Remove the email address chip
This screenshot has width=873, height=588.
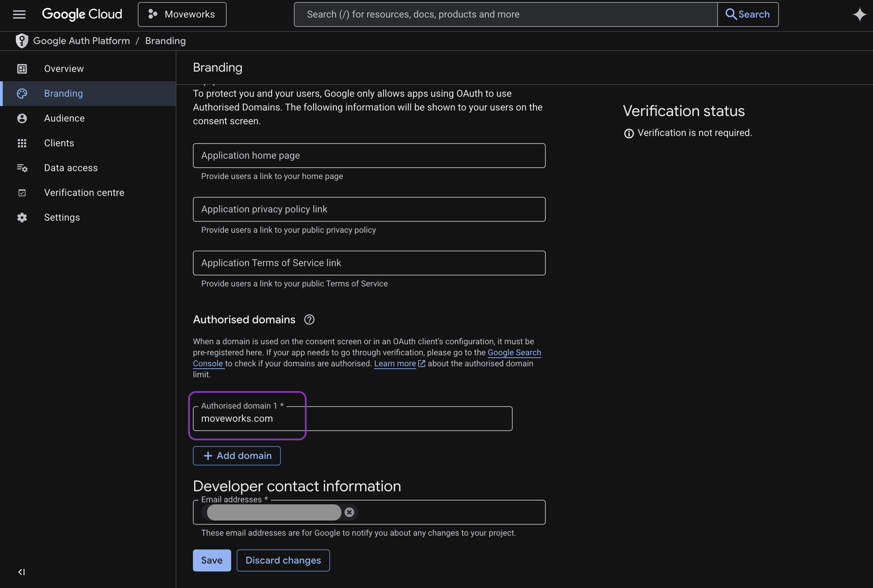349,512
